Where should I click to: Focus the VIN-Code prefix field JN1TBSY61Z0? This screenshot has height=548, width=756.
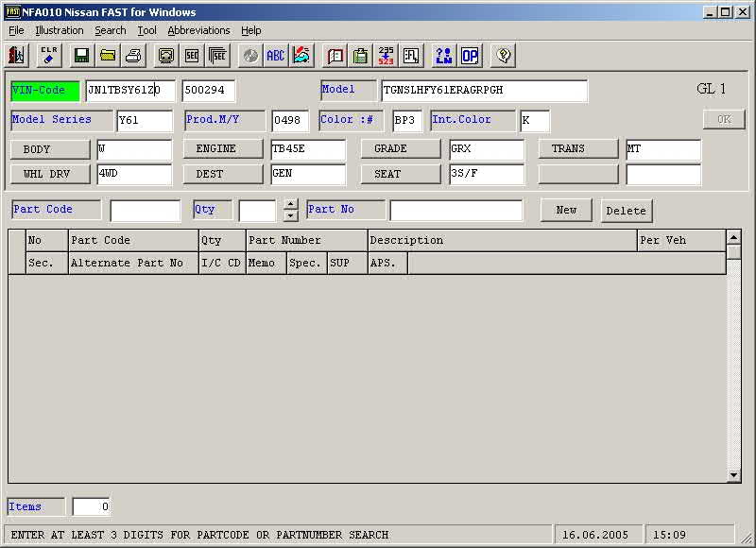point(130,90)
